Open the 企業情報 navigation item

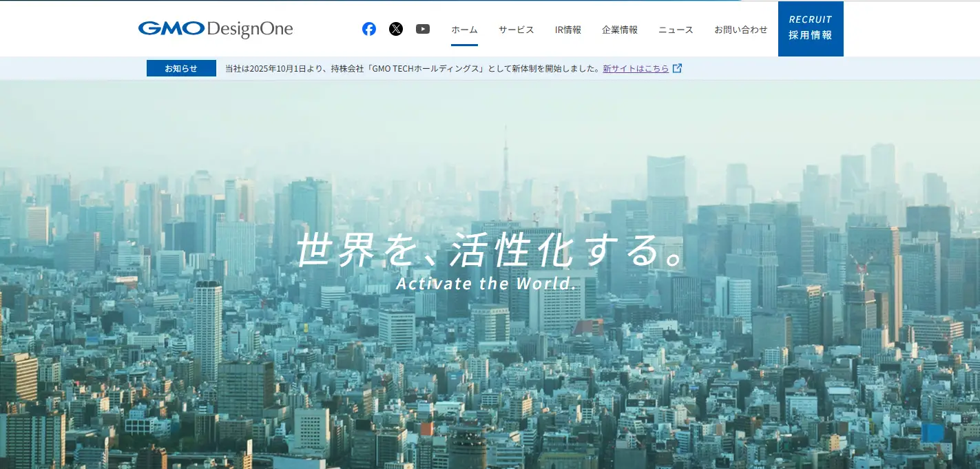pos(620,30)
